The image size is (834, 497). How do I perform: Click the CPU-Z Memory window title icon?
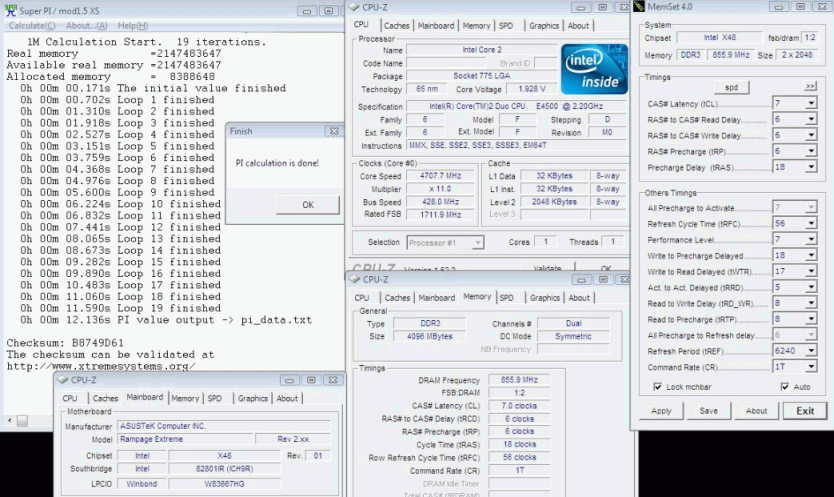(x=354, y=279)
